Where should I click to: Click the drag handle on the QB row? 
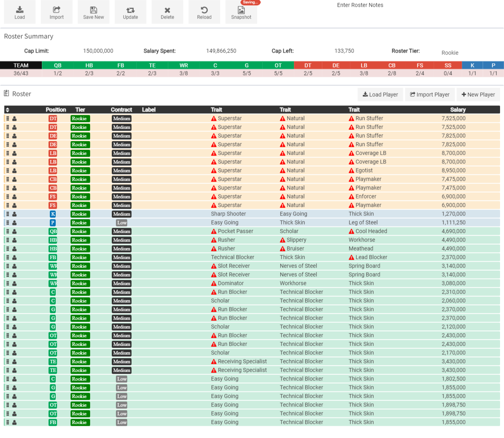pyautogui.click(x=8, y=231)
